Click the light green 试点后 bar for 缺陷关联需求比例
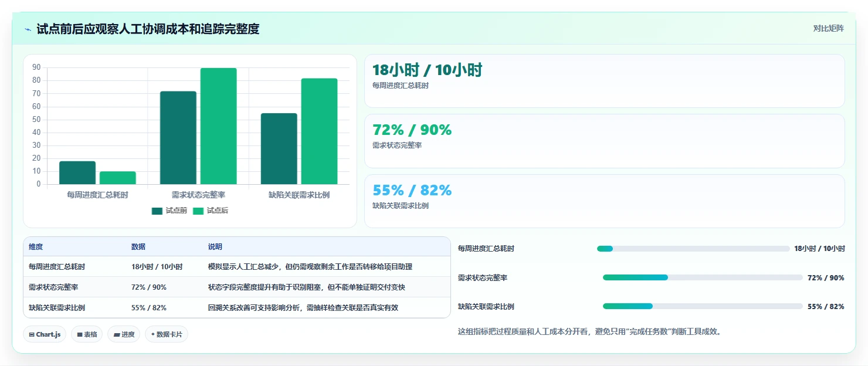 [320, 131]
